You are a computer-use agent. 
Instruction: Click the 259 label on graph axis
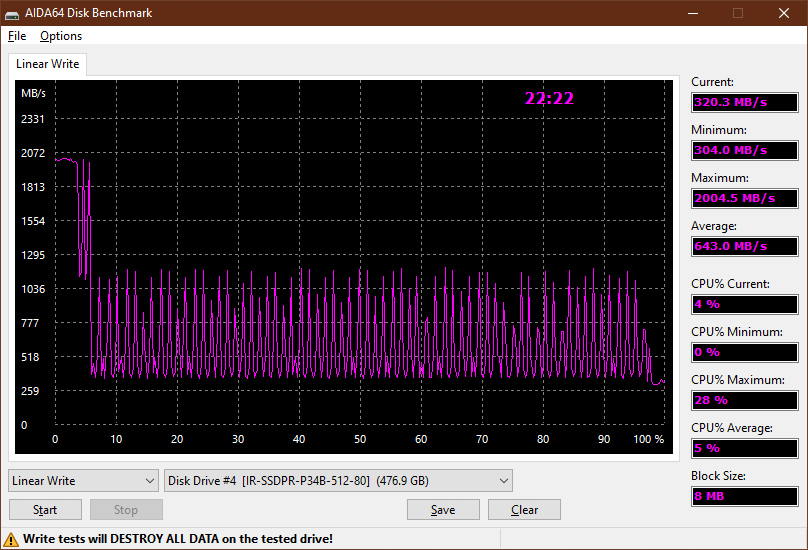tap(30, 391)
